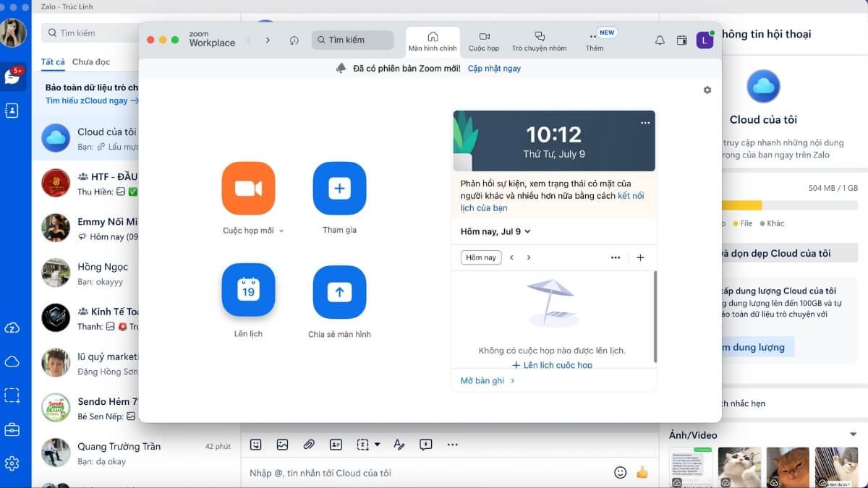Image resolution: width=868 pixels, height=488 pixels.
Task: Click the Chia sẻ màn hình icon
Action: tap(339, 292)
